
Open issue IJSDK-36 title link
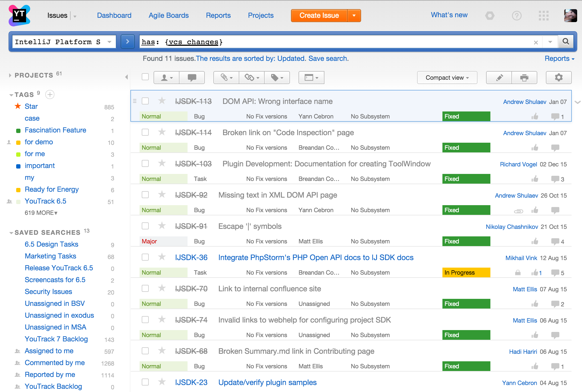click(x=316, y=257)
